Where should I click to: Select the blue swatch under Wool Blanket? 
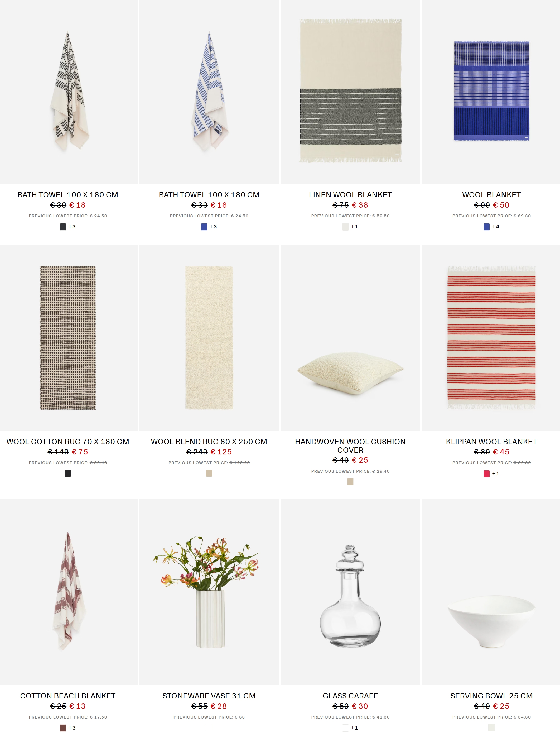pos(486,227)
